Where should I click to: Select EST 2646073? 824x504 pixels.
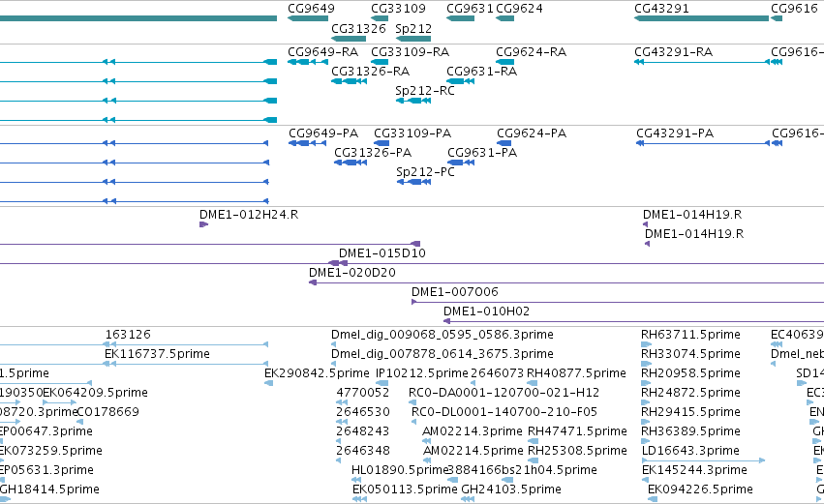(x=497, y=373)
